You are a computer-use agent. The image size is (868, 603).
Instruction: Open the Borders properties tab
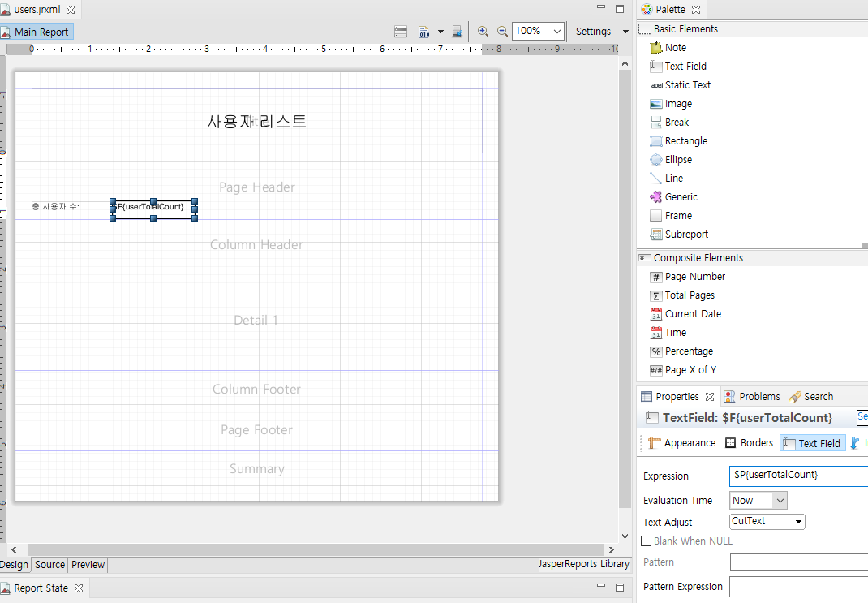pos(749,443)
